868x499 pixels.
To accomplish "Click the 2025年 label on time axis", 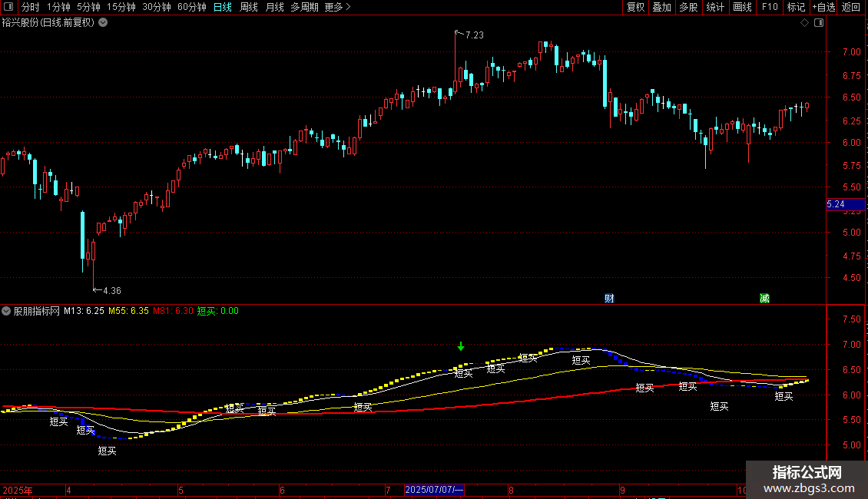I will [17, 490].
